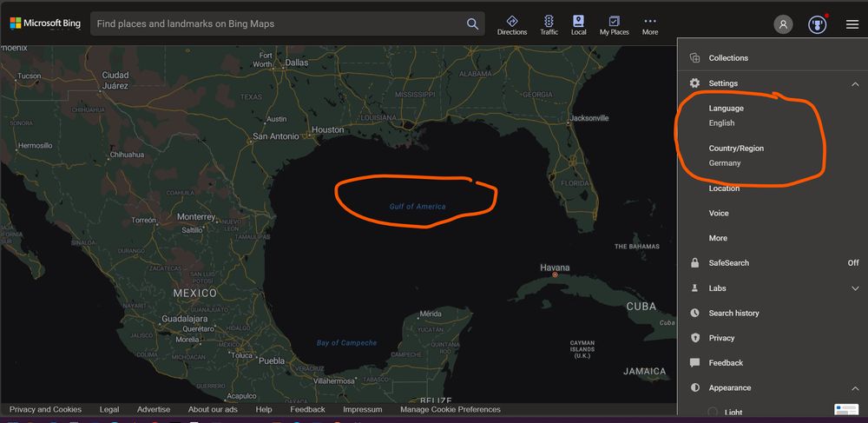868x423 pixels.
Task: Click the Guadalajara city label
Action: 184,319
